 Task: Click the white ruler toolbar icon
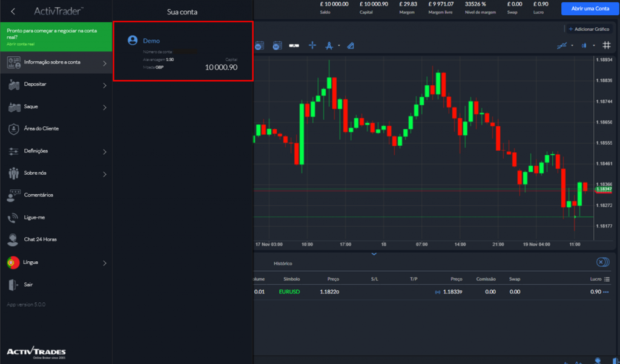click(294, 46)
